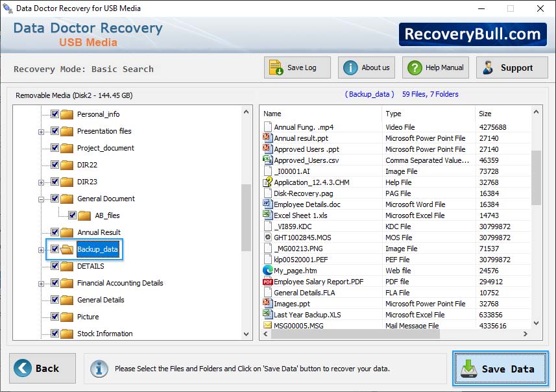This screenshot has width=556, height=392.
Task: Toggle the DIR22 folder checkbox
Action: pyautogui.click(x=54, y=164)
